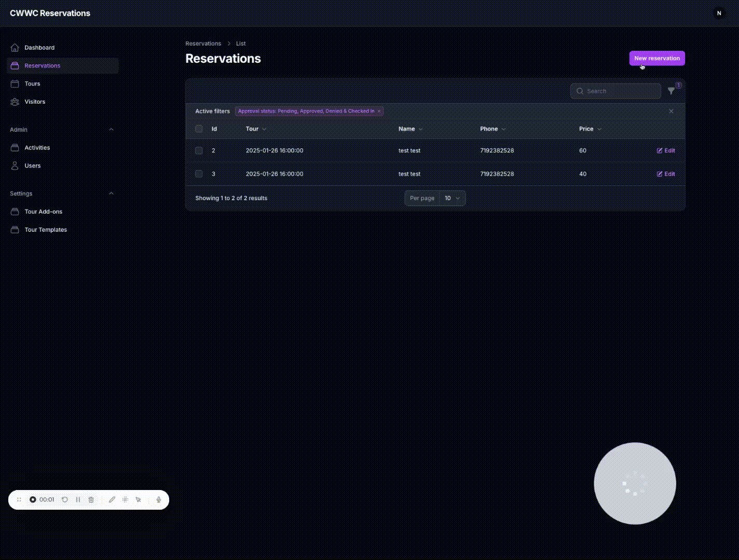Click the pencil annotation icon in recorder toolbar
The width and height of the screenshot is (739, 560).
click(x=112, y=499)
